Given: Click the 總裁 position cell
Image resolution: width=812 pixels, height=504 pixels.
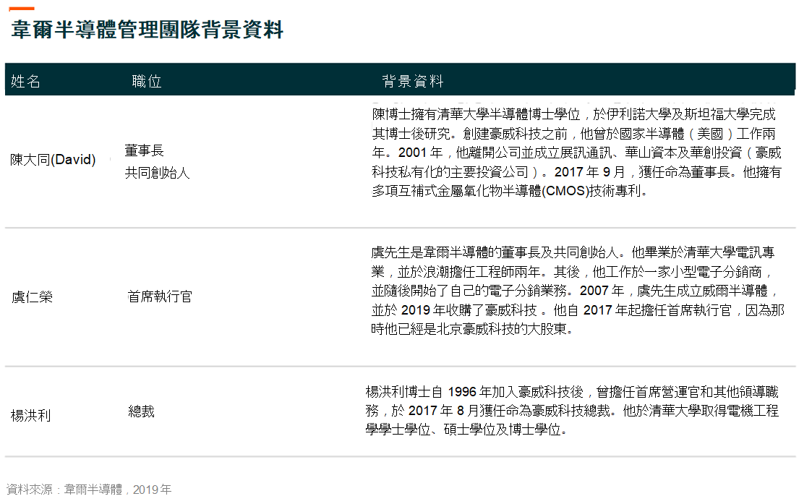Looking at the screenshot, I should [142, 411].
